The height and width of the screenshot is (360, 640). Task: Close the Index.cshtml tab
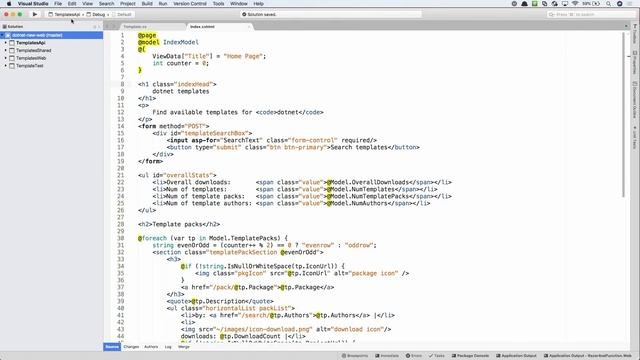click(x=249, y=27)
